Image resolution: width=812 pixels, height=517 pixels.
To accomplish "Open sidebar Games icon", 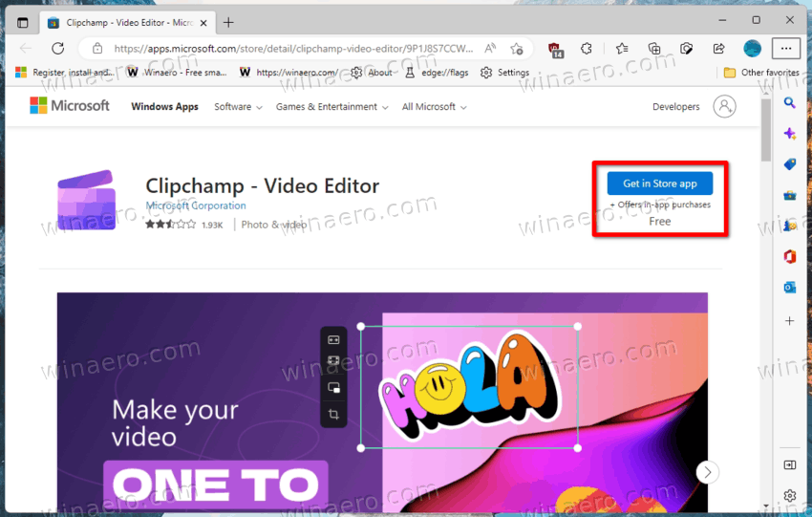I will coord(789,226).
